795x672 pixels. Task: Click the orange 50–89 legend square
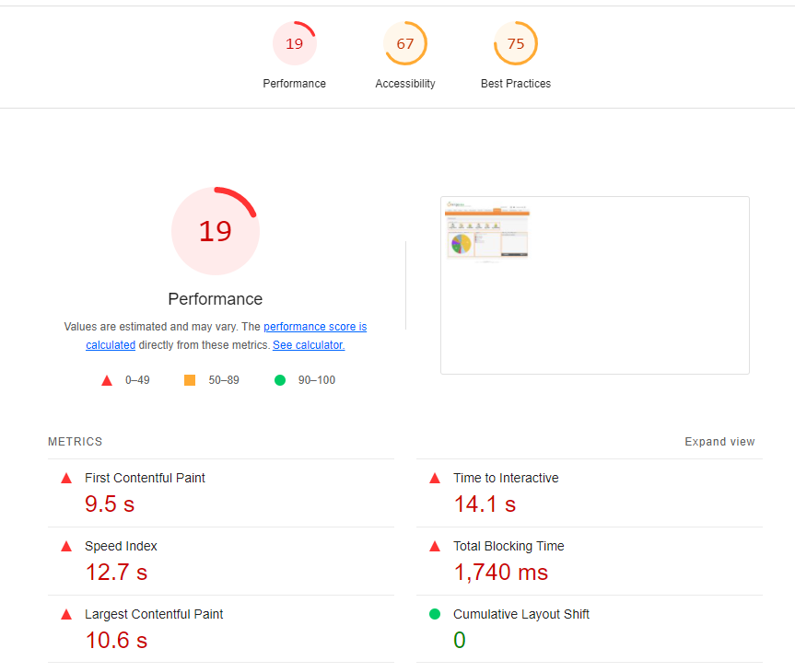pyautogui.click(x=190, y=380)
